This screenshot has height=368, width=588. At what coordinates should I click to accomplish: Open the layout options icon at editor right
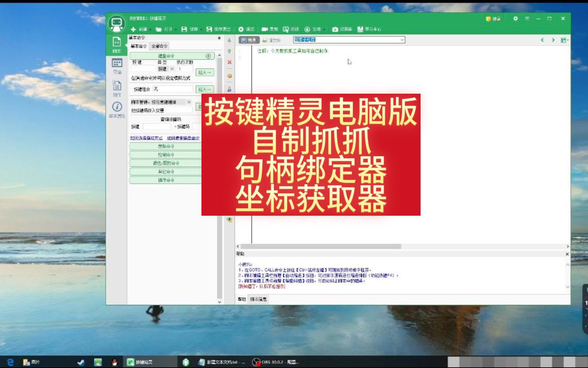(564, 40)
